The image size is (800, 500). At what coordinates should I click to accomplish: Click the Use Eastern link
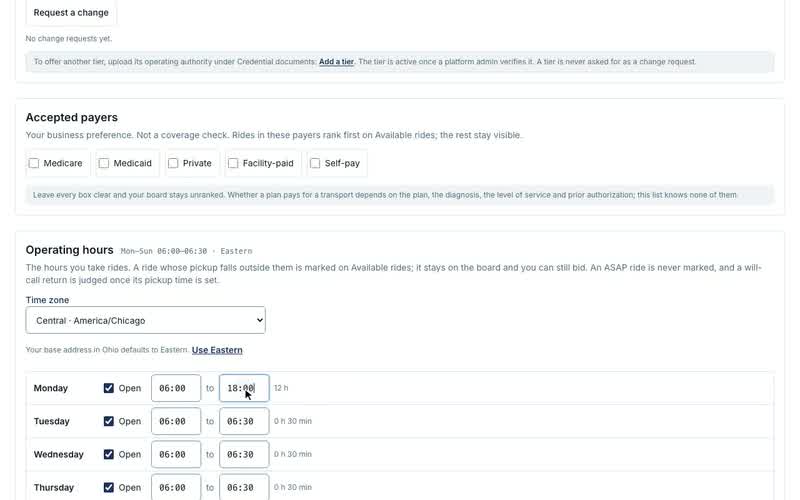coord(217,350)
